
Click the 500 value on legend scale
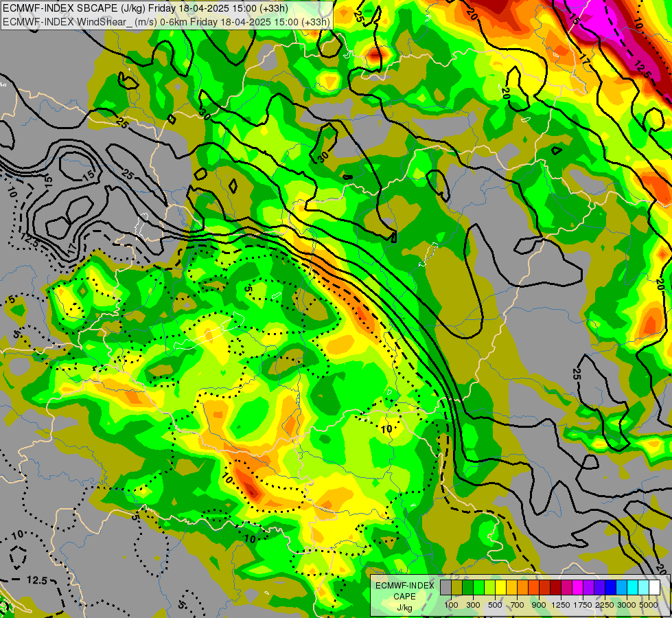(495, 605)
